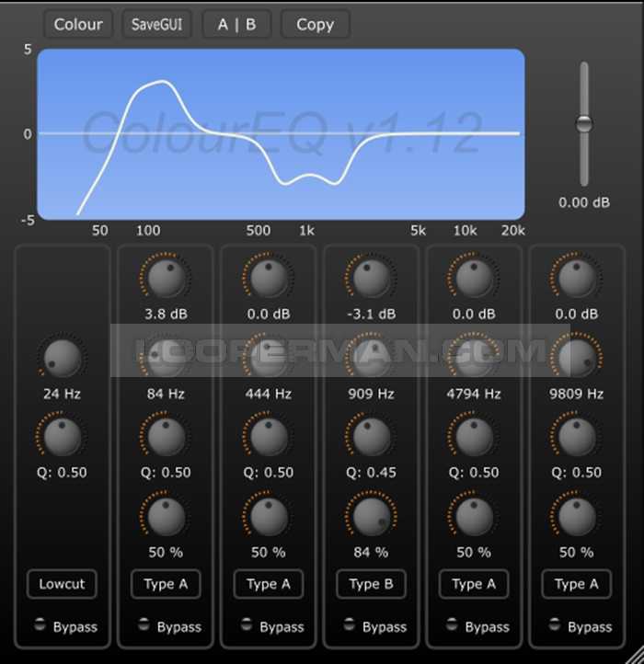The image size is (644, 664).
Task: Click the Lowcut band Q knob
Action: (63, 437)
